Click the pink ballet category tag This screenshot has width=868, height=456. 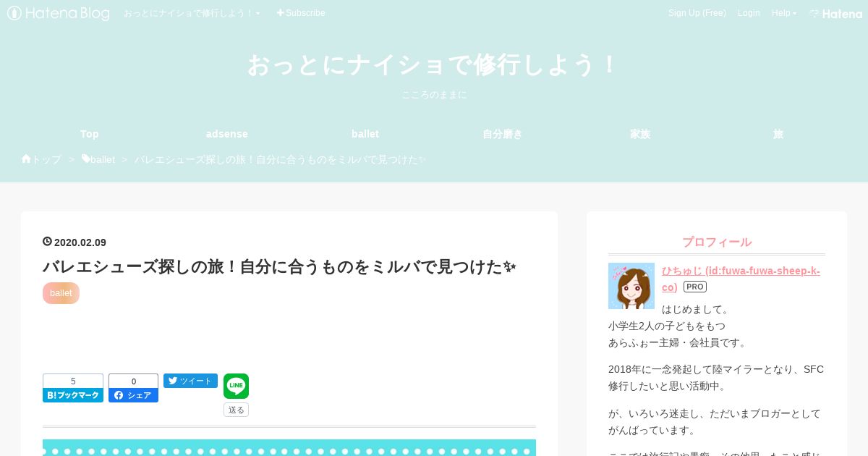coord(61,293)
